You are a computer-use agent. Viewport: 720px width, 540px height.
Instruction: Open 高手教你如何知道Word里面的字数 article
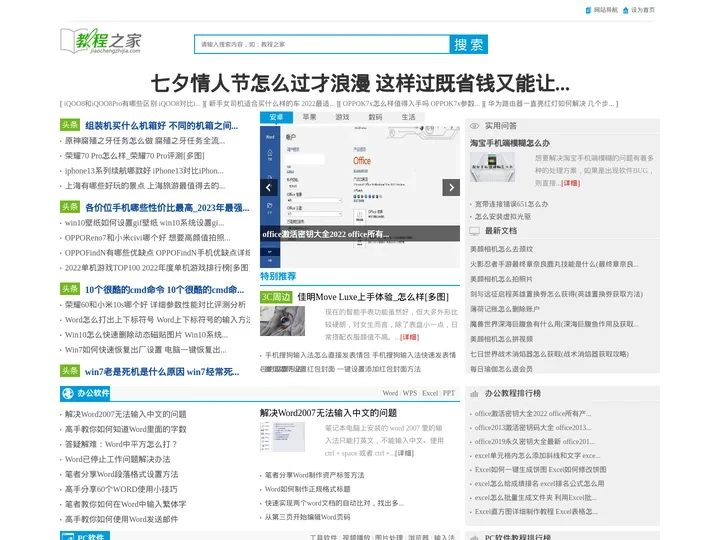pos(125,429)
